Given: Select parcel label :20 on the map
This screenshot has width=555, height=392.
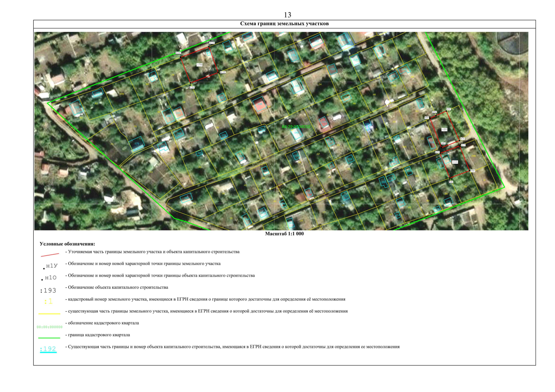Looking at the screenshot, I should [x=444, y=129].
